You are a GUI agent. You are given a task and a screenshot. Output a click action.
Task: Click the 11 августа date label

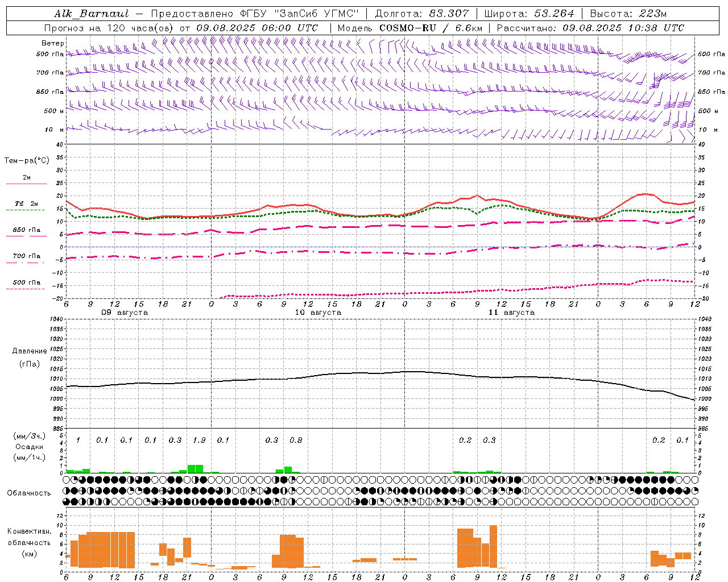pyautogui.click(x=511, y=313)
